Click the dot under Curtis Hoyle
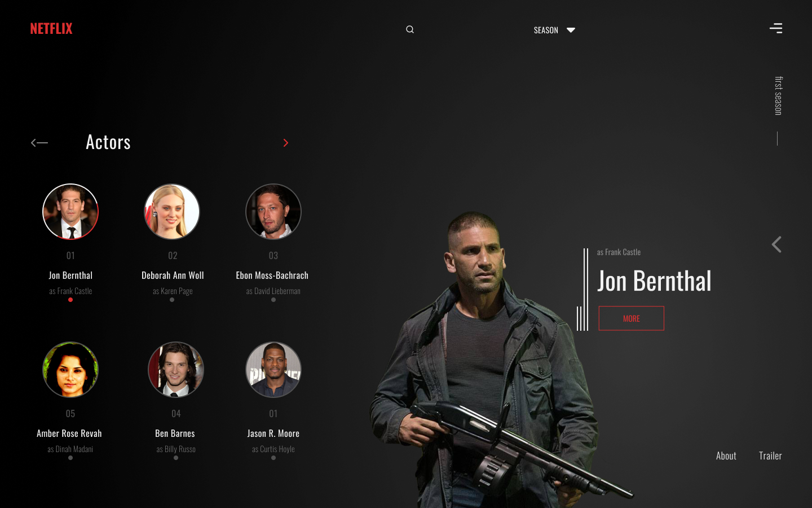 [x=273, y=458]
